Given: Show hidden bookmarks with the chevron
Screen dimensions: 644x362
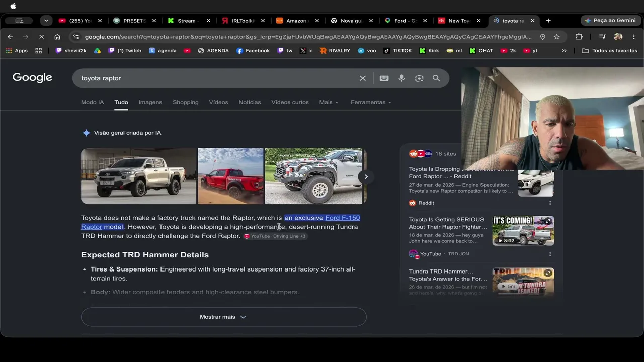Looking at the screenshot, I should (564, 51).
